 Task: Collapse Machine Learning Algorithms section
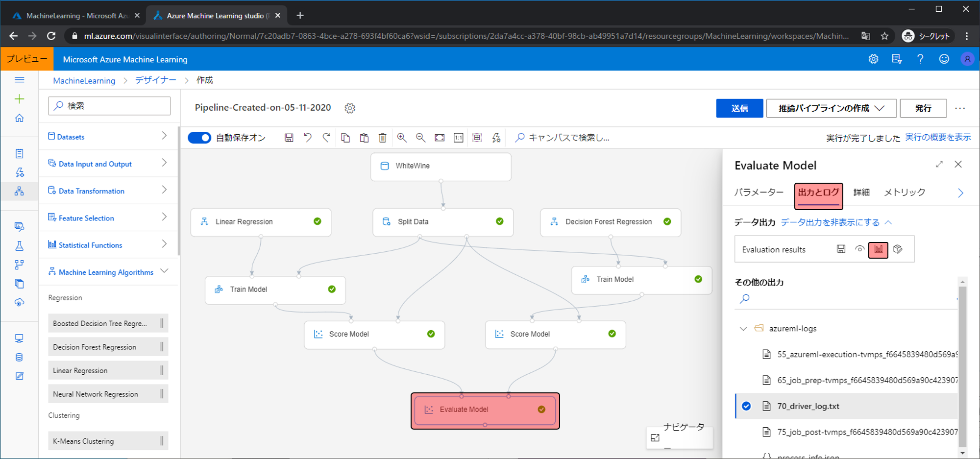[x=164, y=271]
